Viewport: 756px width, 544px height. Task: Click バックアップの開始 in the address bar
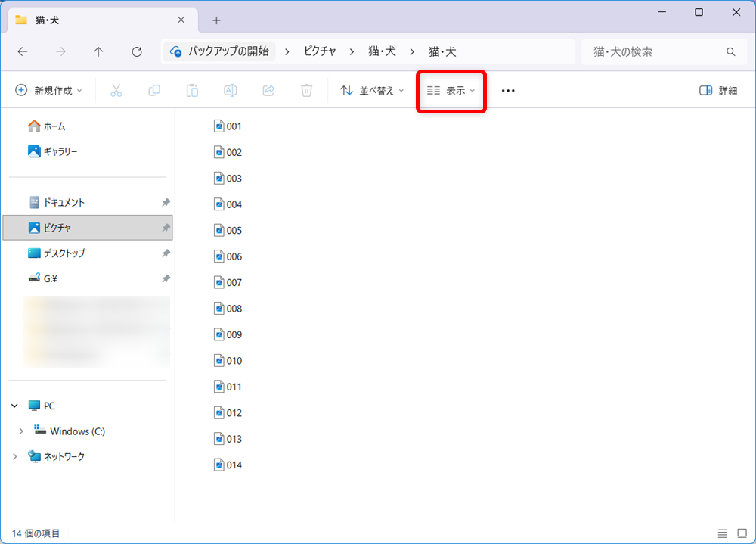point(223,51)
